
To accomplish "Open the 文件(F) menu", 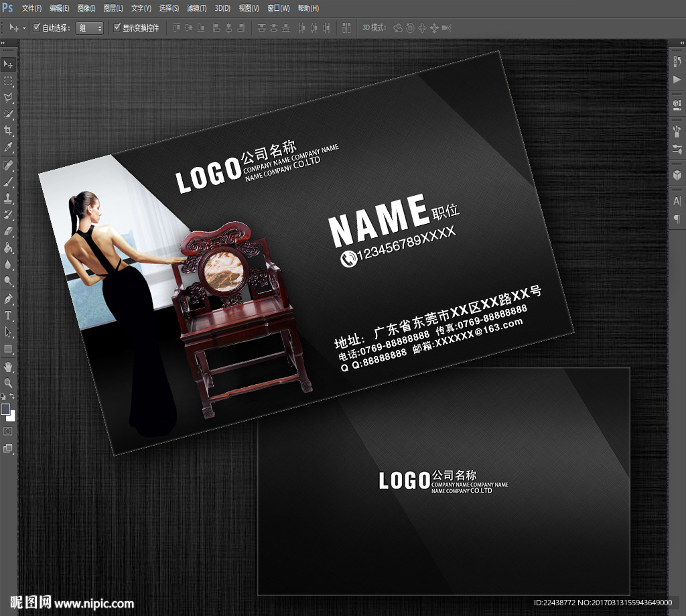I will [x=32, y=8].
